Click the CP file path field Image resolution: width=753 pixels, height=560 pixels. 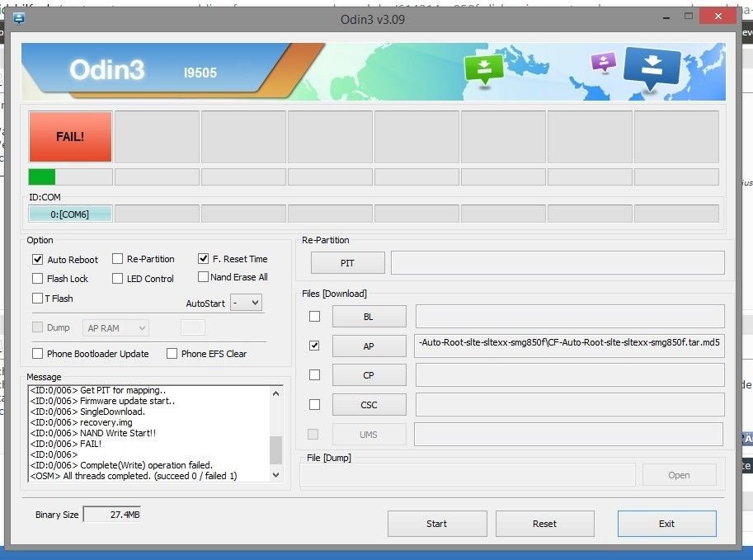pyautogui.click(x=570, y=374)
